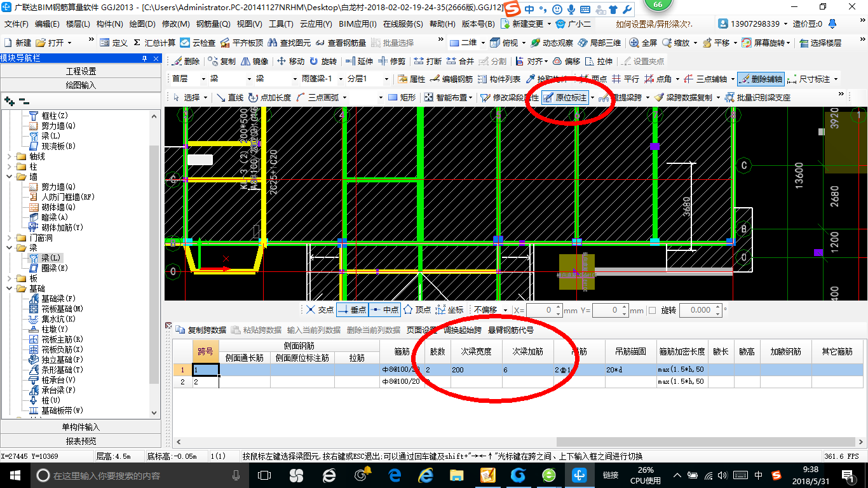Toggle the 中点 midpoint snap
The width and height of the screenshot is (868, 488).
[x=384, y=310]
